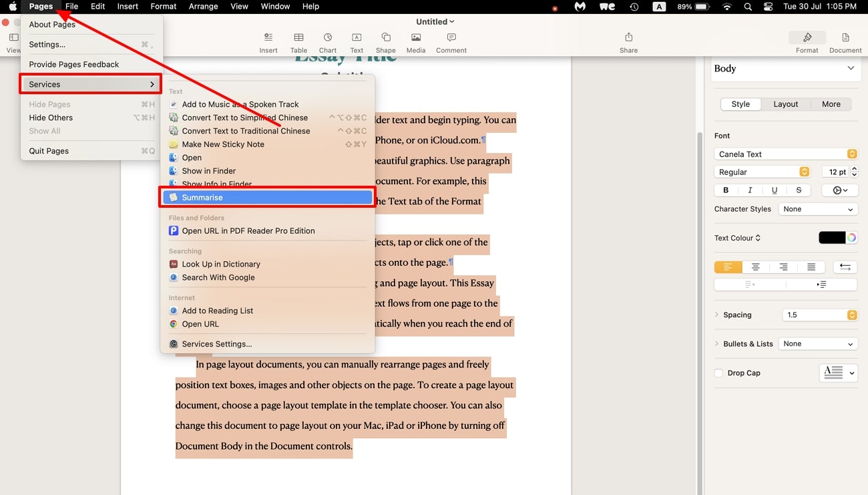868x495 pixels.
Task: Switch to the Layout tab
Action: click(786, 104)
